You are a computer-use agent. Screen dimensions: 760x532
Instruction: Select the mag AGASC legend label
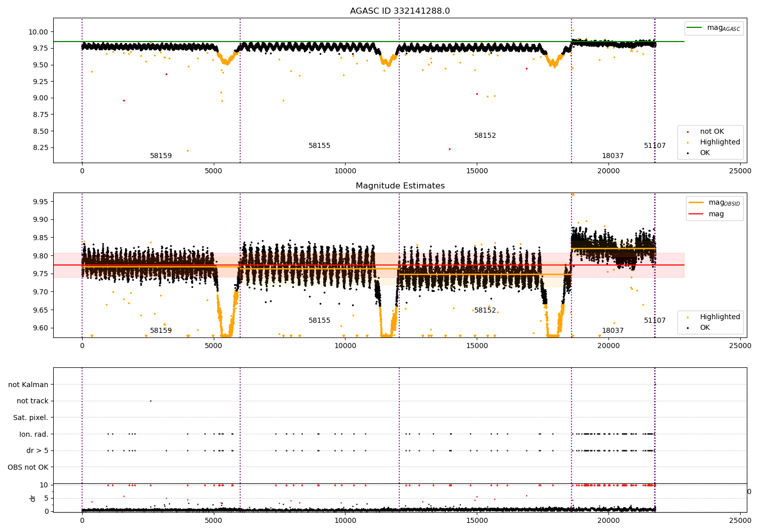(724, 28)
